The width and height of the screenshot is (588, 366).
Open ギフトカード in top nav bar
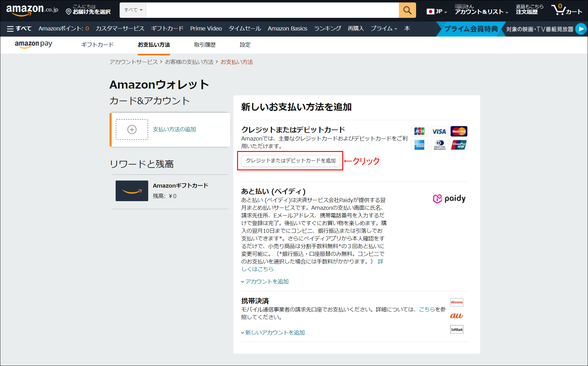(x=167, y=29)
